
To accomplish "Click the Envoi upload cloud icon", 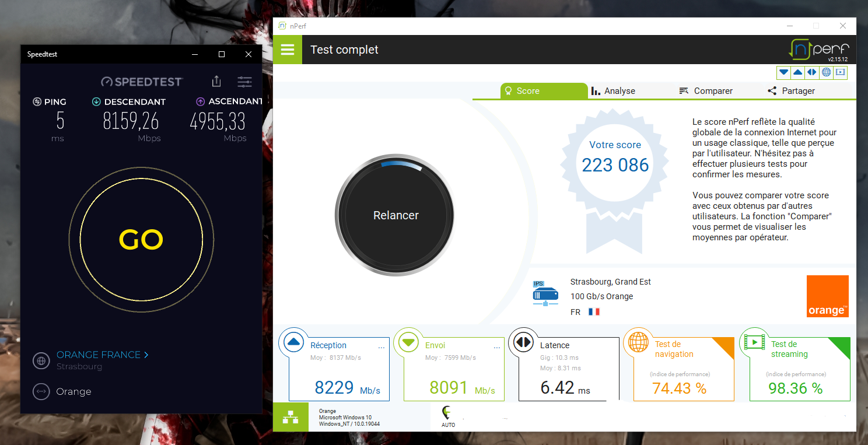I will coord(409,343).
